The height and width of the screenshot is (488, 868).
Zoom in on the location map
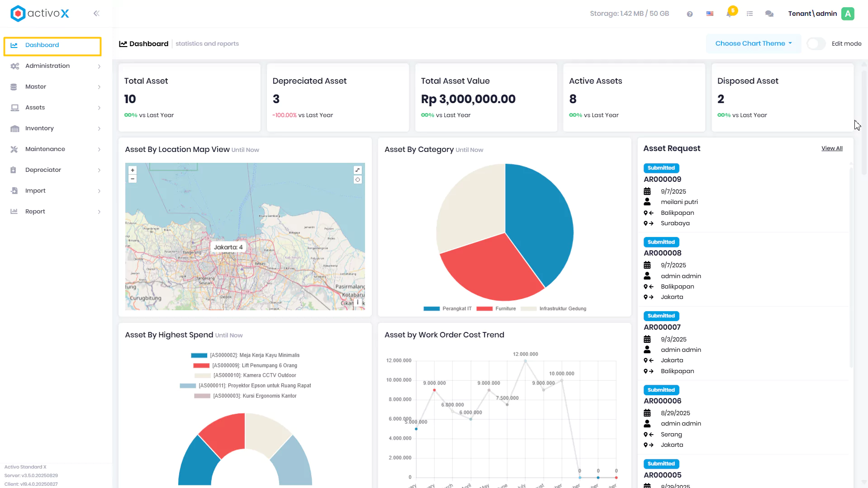133,171
